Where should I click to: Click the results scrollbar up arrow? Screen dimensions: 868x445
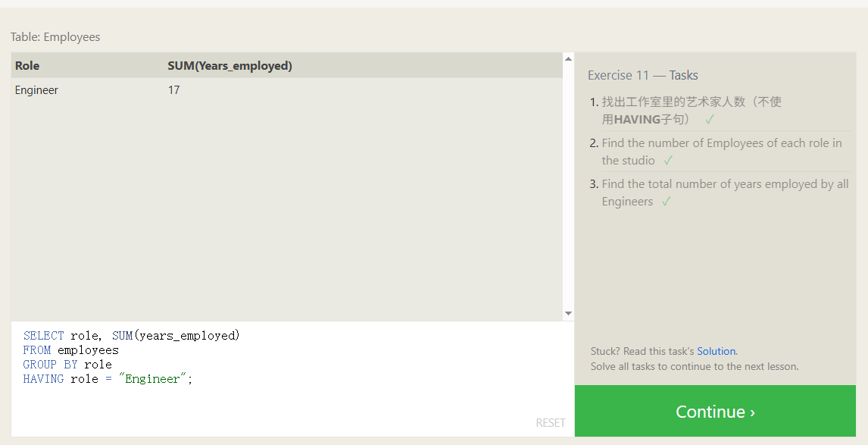(568, 58)
